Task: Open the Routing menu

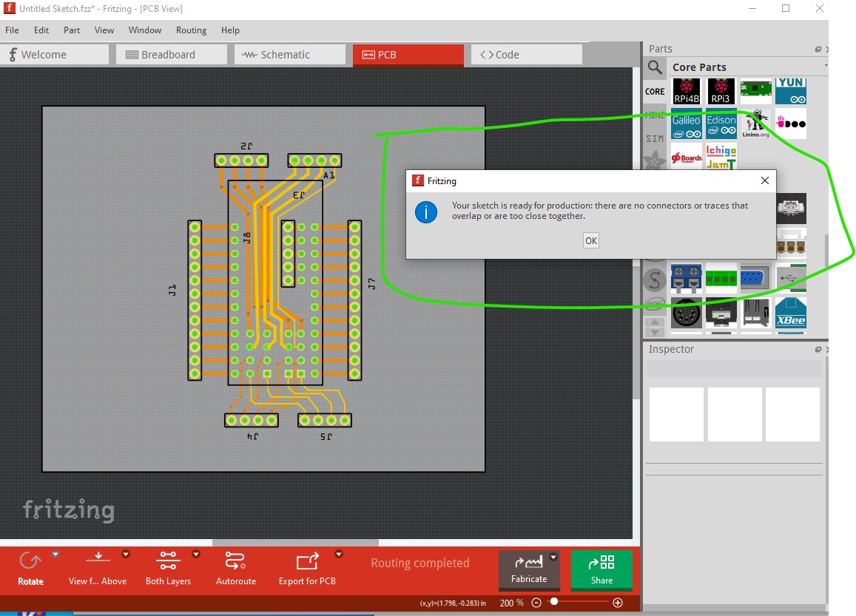Action: (191, 30)
